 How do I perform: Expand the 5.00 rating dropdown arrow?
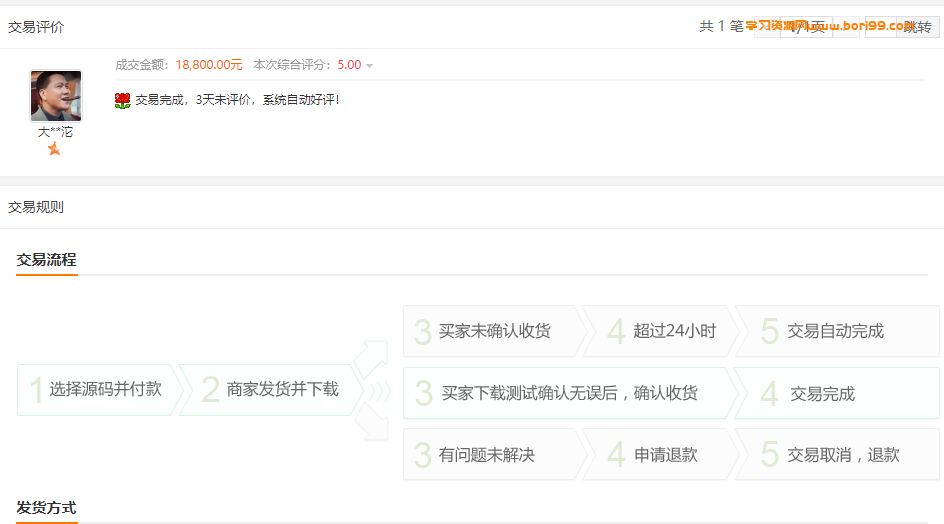pos(369,66)
